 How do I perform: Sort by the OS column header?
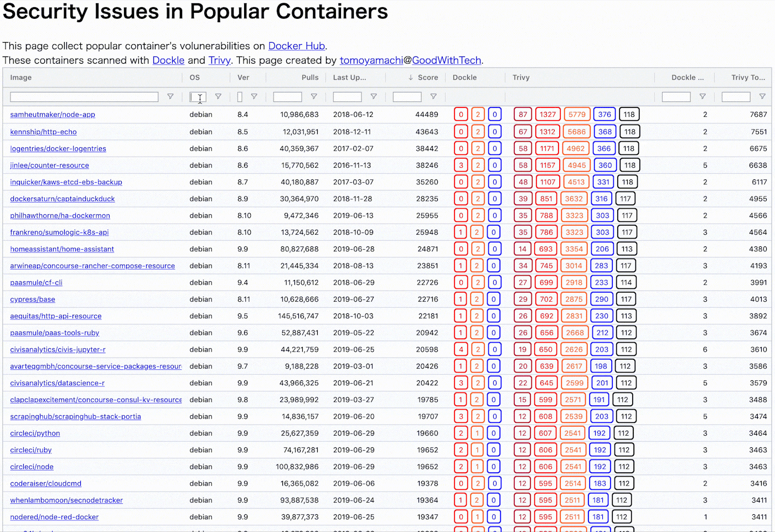[195, 78]
